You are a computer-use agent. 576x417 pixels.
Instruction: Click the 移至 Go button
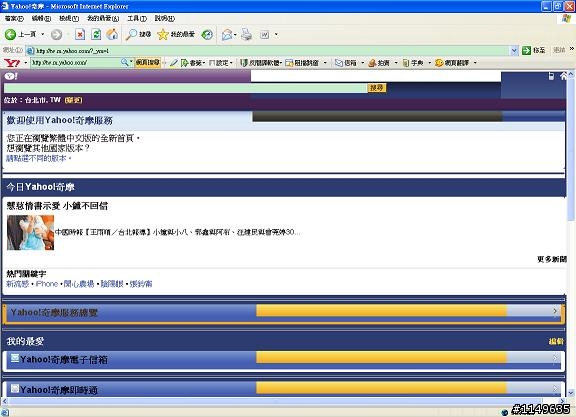point(534,50)
